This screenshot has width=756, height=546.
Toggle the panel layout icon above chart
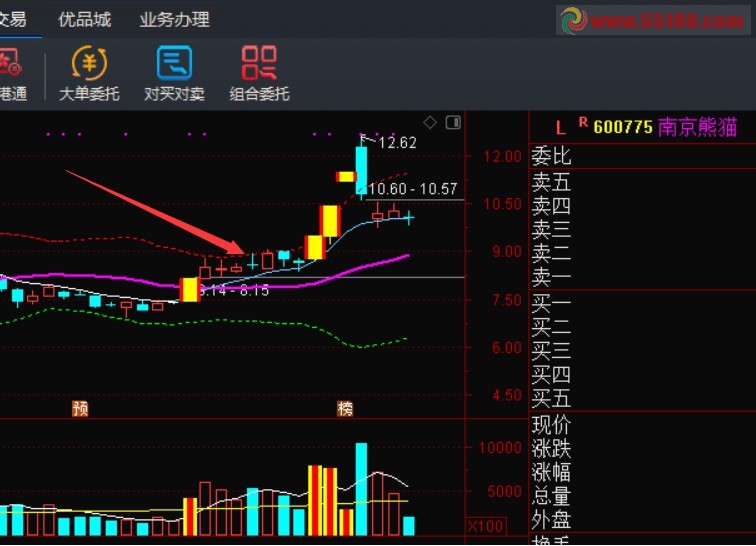(453, 122)
